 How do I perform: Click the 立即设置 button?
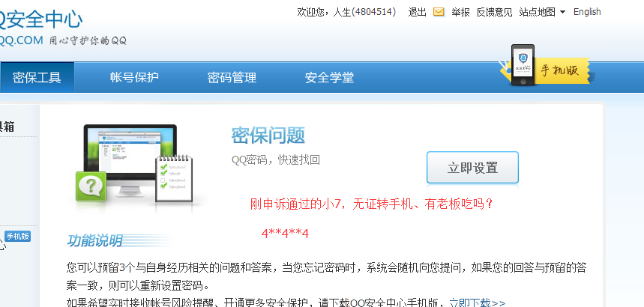pyautogui.click(x=472, y=168)
